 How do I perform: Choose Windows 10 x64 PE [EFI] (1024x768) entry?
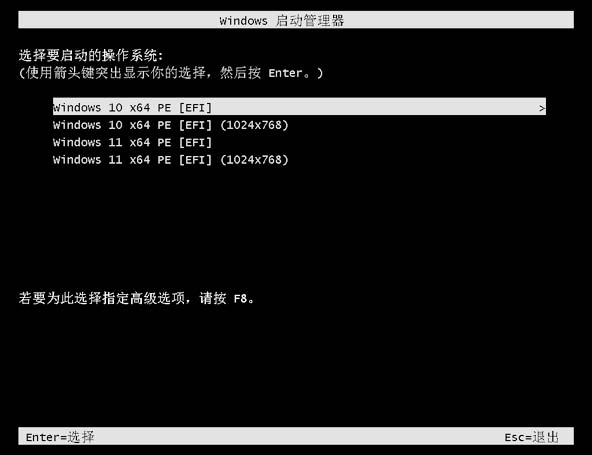pyautogui.click(x=171, y=125)
